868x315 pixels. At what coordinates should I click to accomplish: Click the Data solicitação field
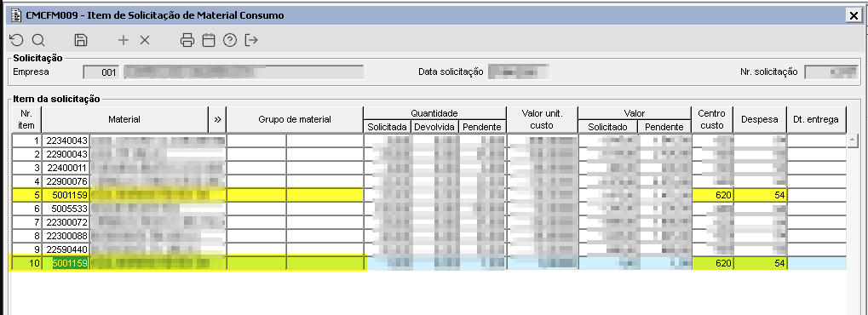[518, 72]
